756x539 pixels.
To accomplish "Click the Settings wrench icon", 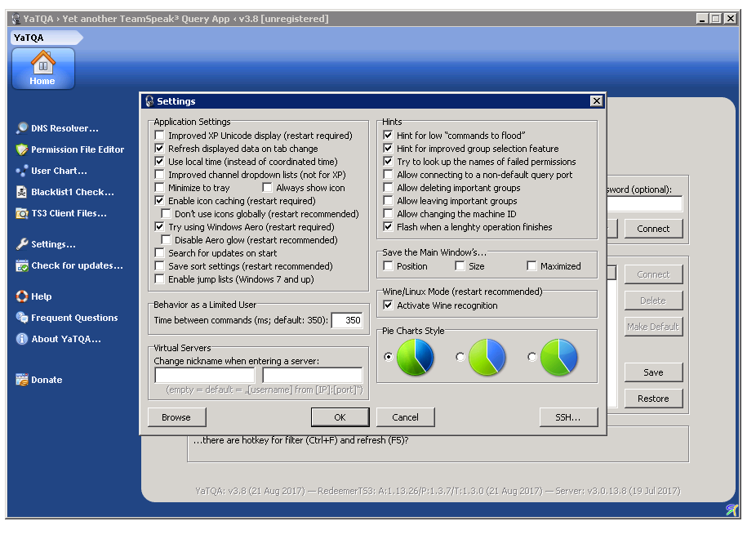I will 22,244.
